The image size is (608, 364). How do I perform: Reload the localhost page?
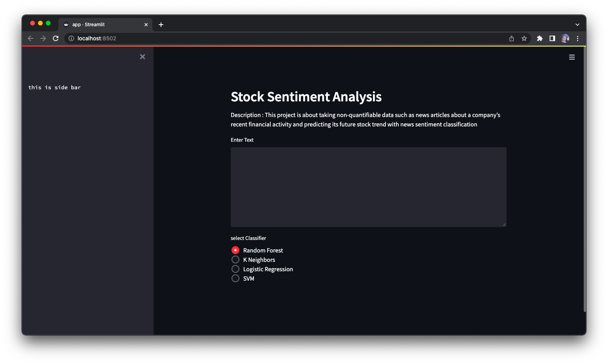[56, 38]
